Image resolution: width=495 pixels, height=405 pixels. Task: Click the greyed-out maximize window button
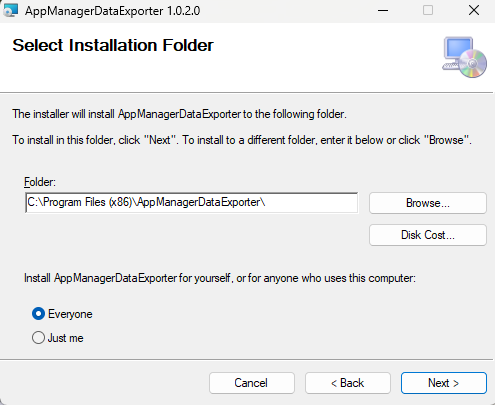pos(428,11)
